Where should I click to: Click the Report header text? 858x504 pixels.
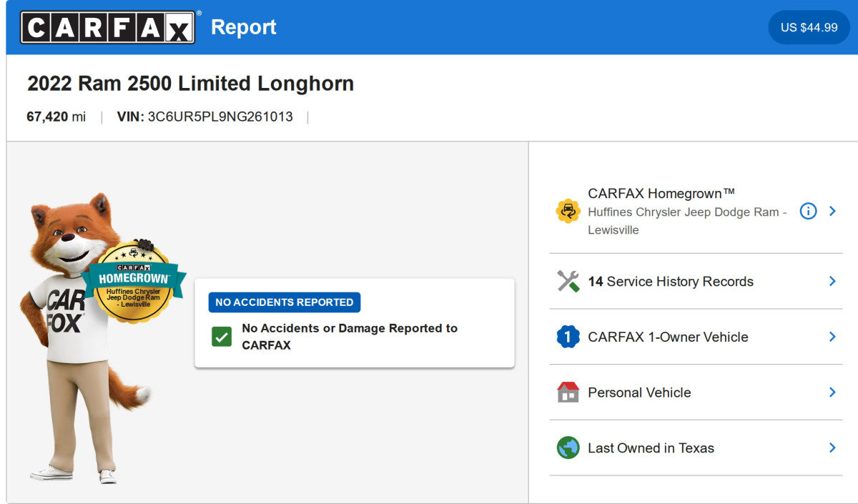click(x=244, y=27)
